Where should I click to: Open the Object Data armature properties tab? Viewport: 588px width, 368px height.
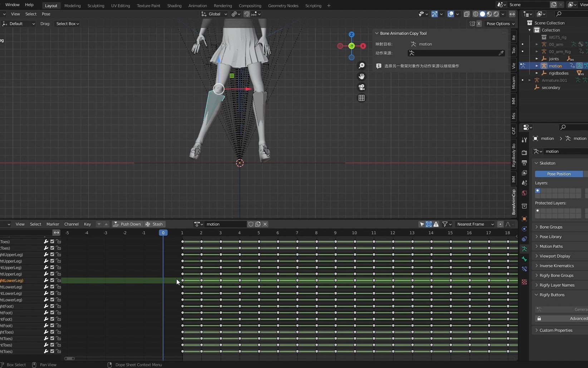[x=524, y=249]
